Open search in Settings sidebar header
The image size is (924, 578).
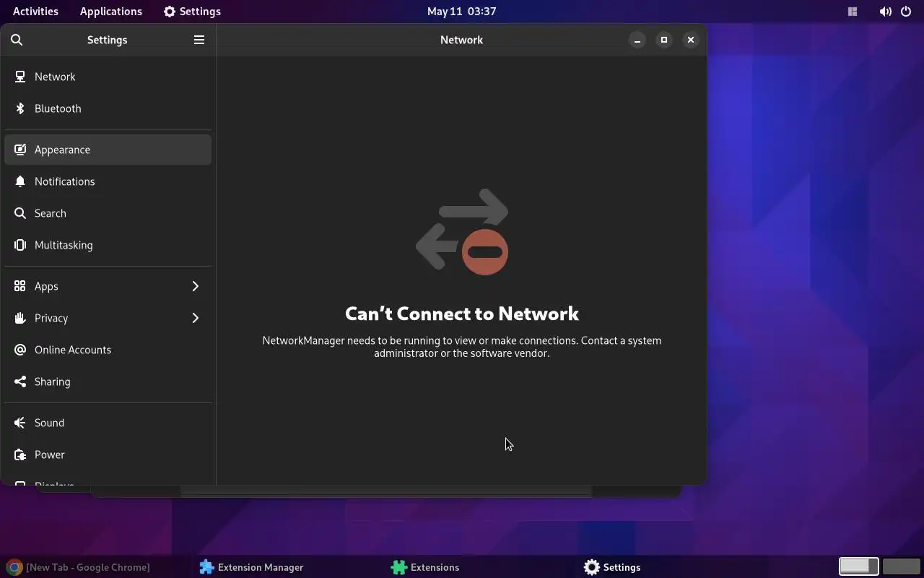[17, 40]
